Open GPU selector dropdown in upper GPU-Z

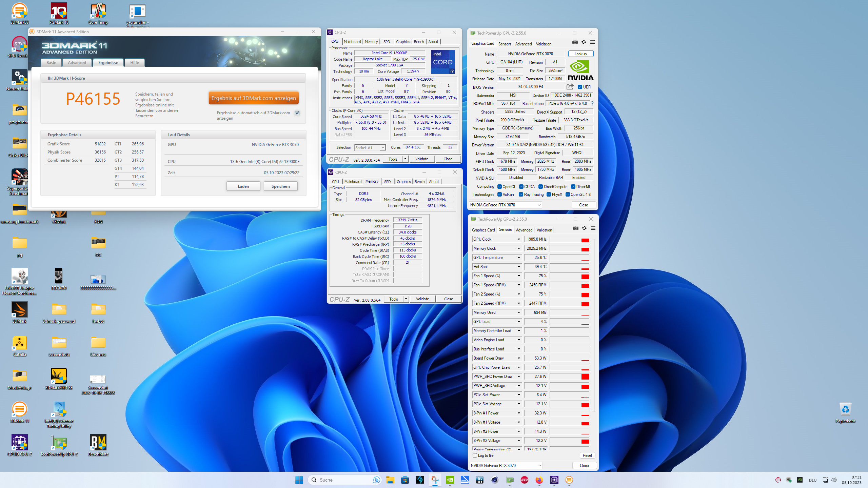(505, 205)
